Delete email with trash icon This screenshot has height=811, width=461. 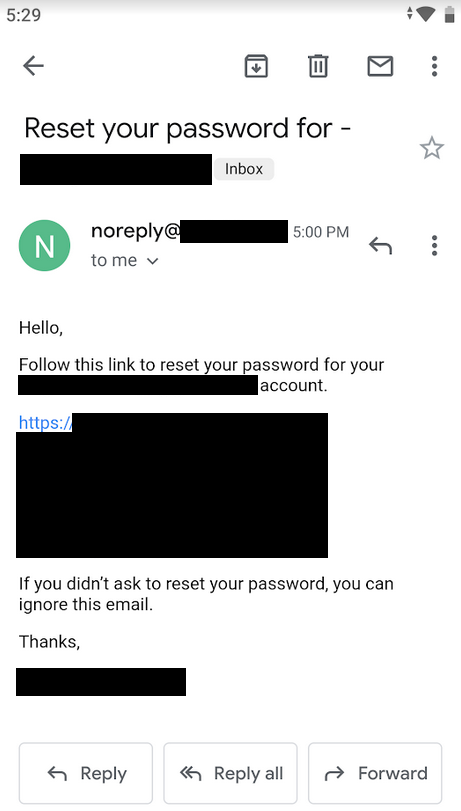(x=318, y=66)
